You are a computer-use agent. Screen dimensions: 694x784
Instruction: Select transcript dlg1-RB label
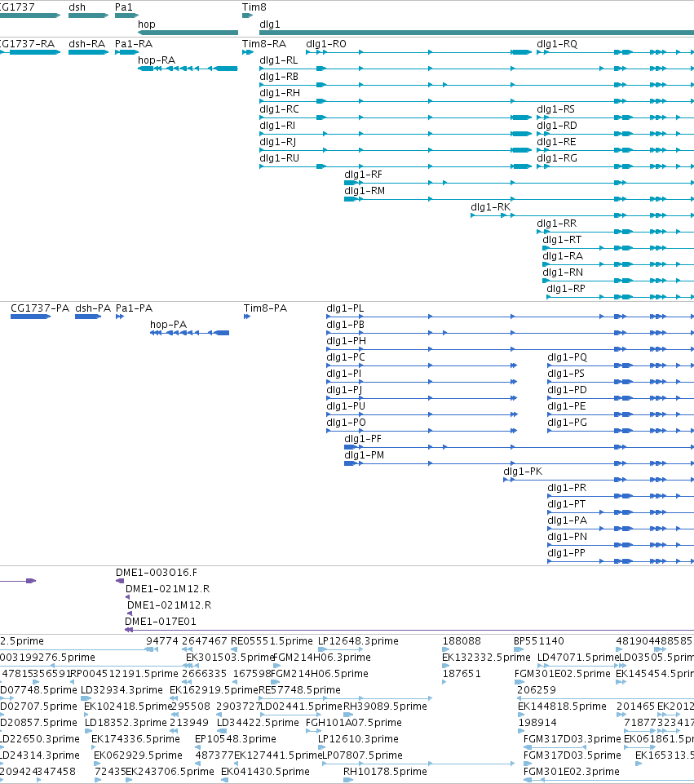coord(279,77)
